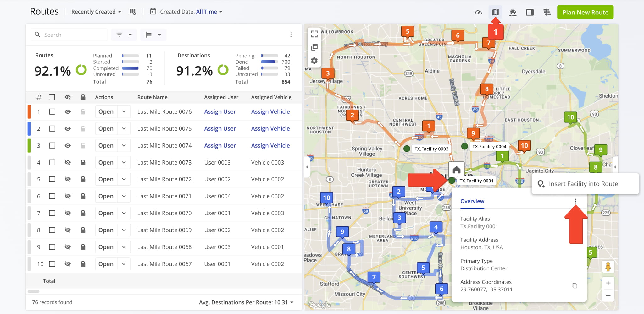644x314 pixels.
Task: Open the Street View pegman
Action: [x=608, y=267]
